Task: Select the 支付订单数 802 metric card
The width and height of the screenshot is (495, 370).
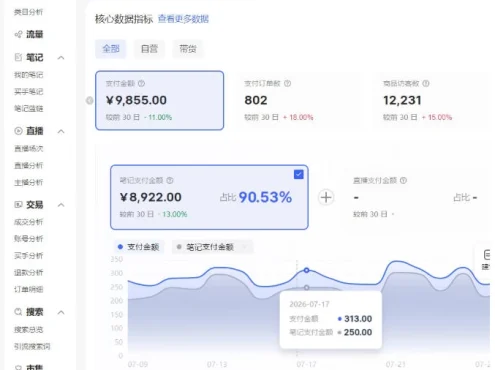Action: coord(297,100)
